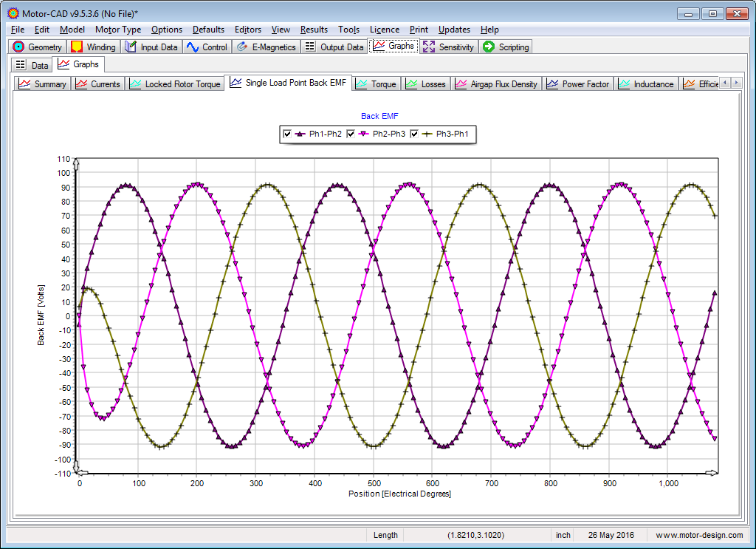The image size is (756, 549).
Task: Open the Editors menu
Action: click(248, 30)
